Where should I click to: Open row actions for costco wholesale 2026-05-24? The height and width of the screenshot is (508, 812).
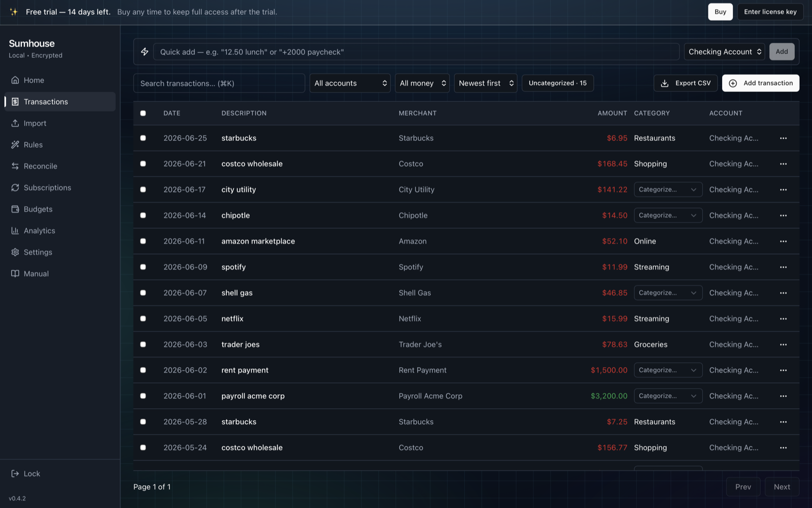click(783, 448)
